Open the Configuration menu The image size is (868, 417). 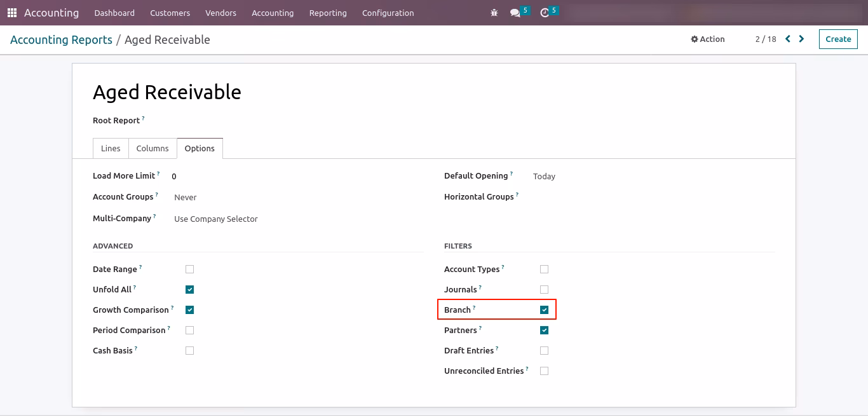click(x=388, y=13)
